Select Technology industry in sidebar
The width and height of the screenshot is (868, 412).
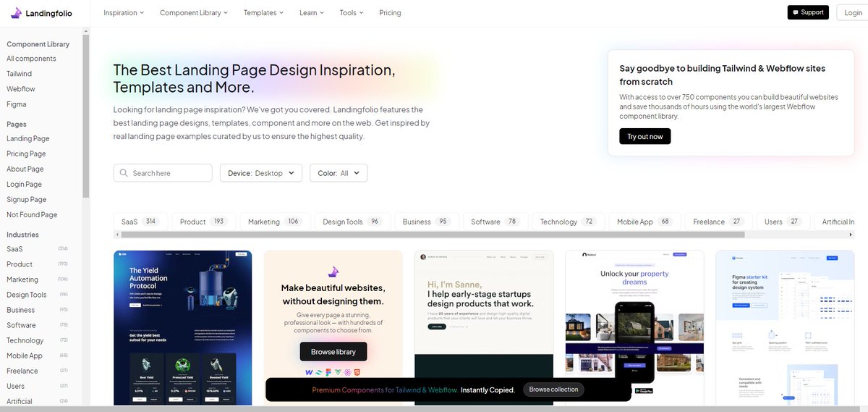tap(38, 340)
